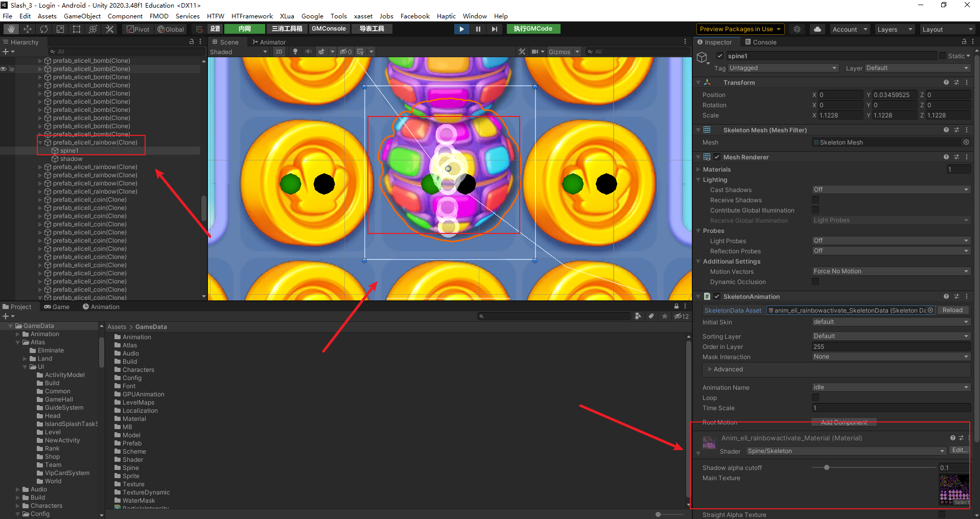980x519 pixels.
Task: Collapse prefab_elicell_rainbow(Clone) with spine1 child
Action: 40,143
